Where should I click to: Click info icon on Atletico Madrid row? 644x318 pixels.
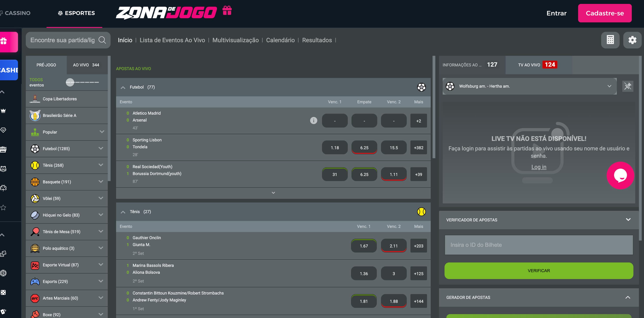(313, 121)
